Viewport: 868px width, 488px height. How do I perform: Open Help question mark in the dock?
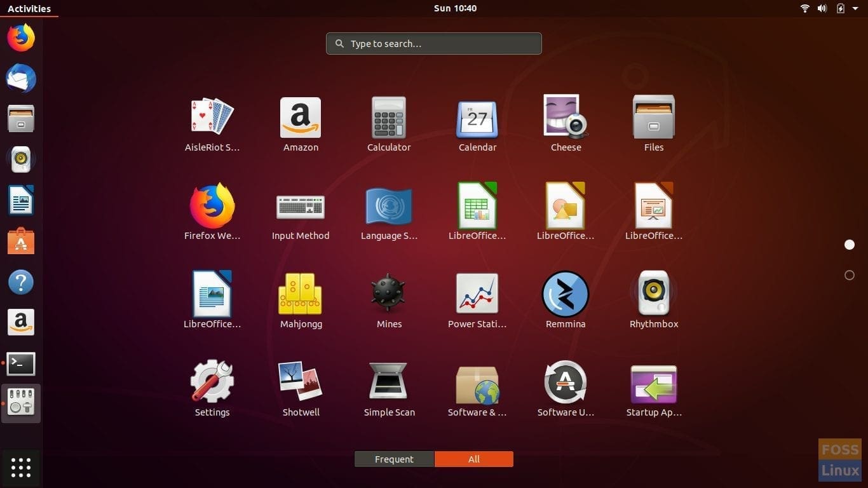(21, 282)
